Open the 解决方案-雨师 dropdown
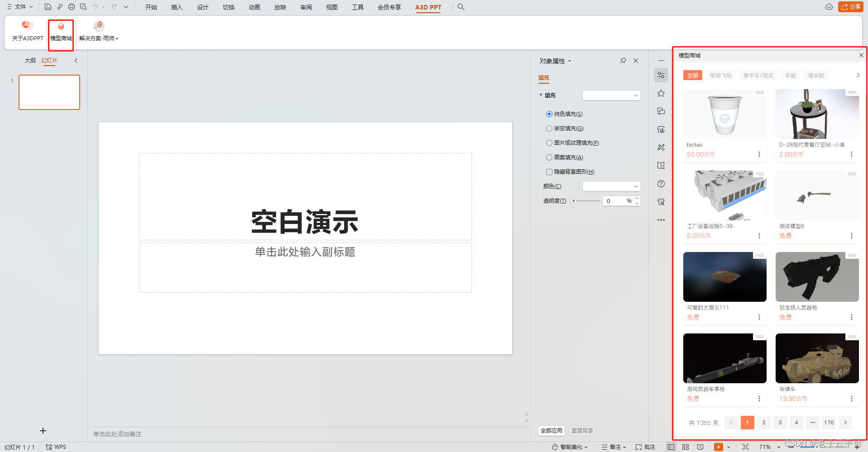The image size is (868, 452). (x=99, y=32)
